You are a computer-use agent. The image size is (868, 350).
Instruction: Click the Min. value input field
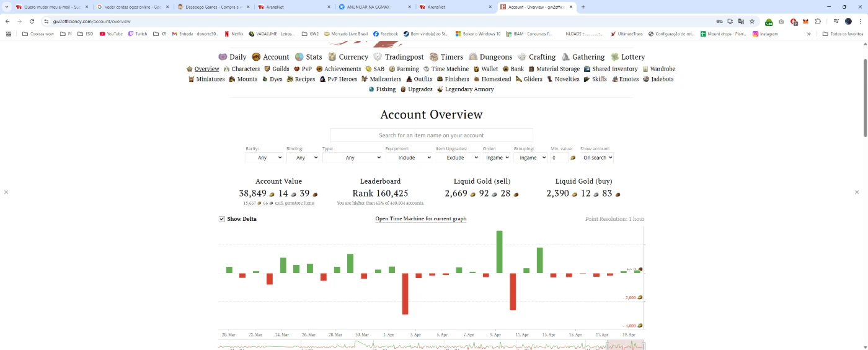559,158
